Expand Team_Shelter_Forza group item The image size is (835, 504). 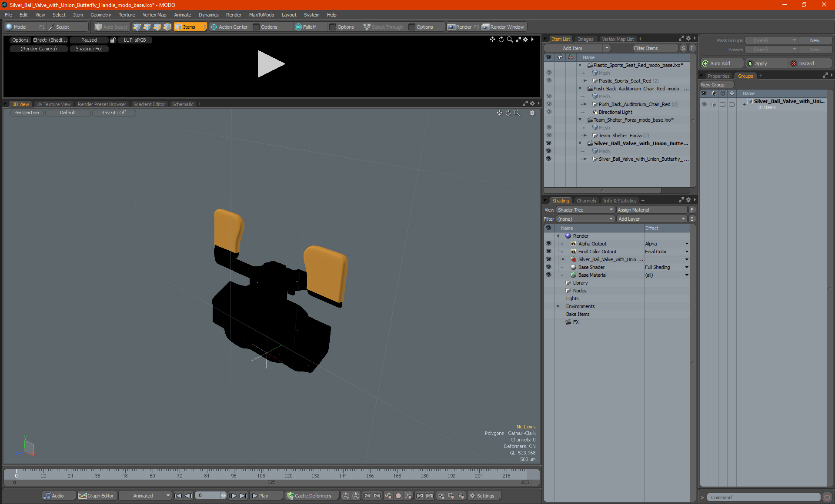585,136
